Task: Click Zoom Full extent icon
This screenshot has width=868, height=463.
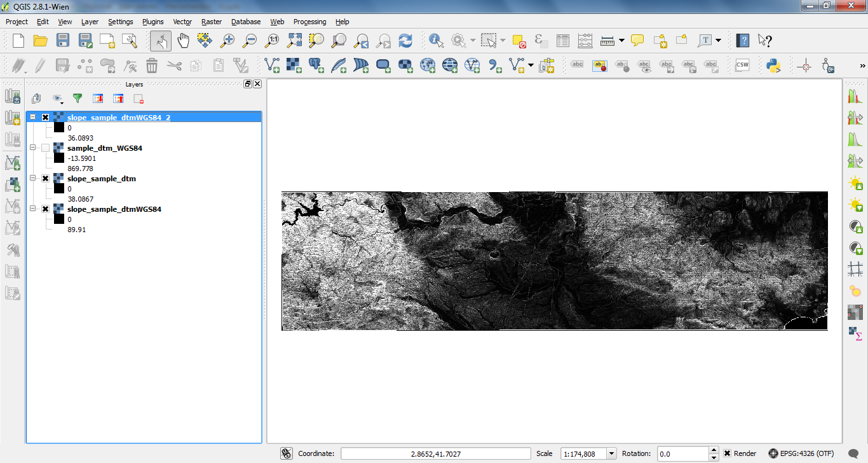Action: pos(294,41)
